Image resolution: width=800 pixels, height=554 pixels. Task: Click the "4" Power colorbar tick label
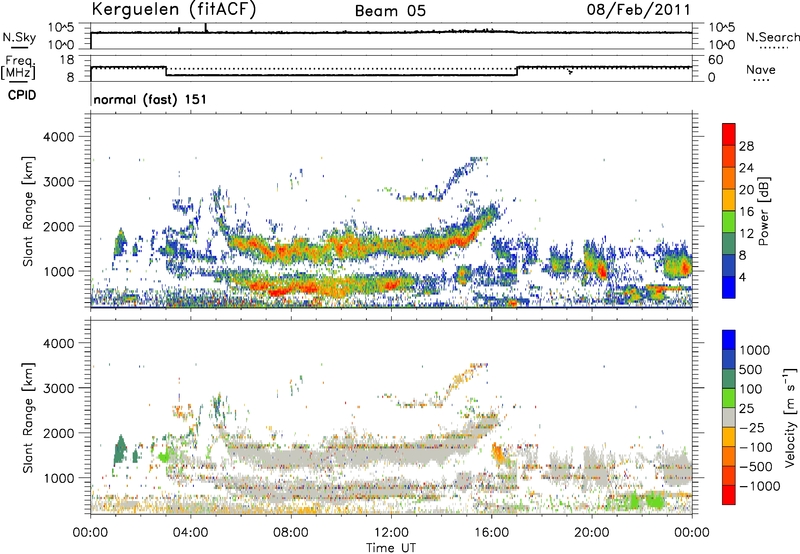[x=743, y=277]
